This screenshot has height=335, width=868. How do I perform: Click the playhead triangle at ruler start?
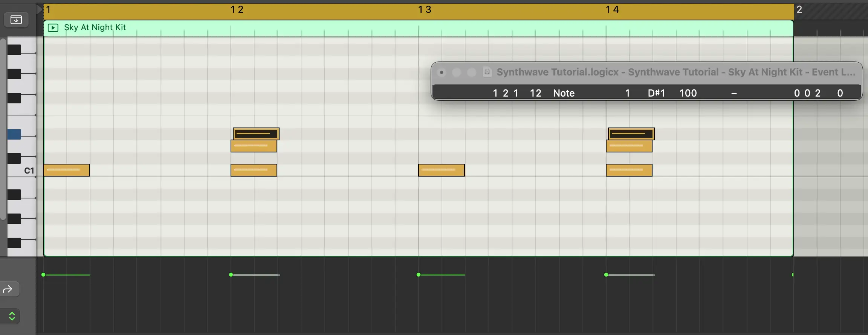click(x=39, y=9)
